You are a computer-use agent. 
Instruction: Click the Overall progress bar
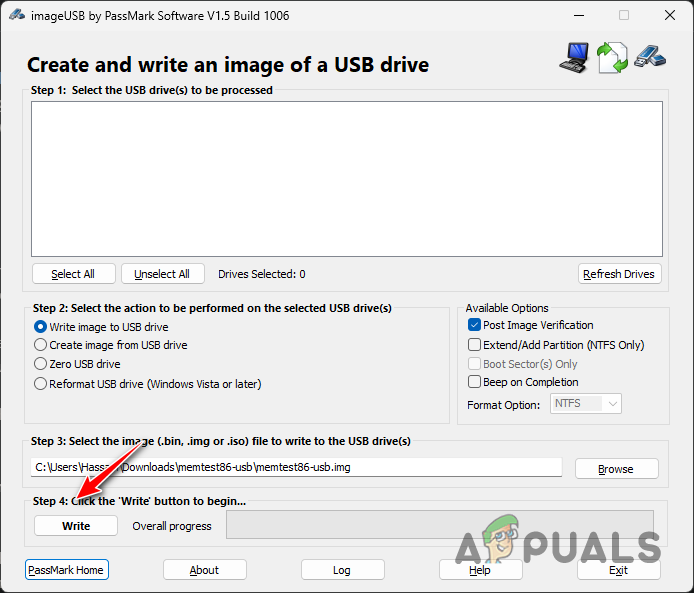[x=440, y=525]
